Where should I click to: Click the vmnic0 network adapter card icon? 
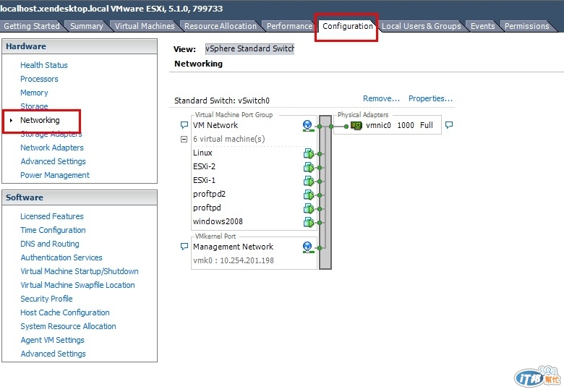tap(356, 126)
